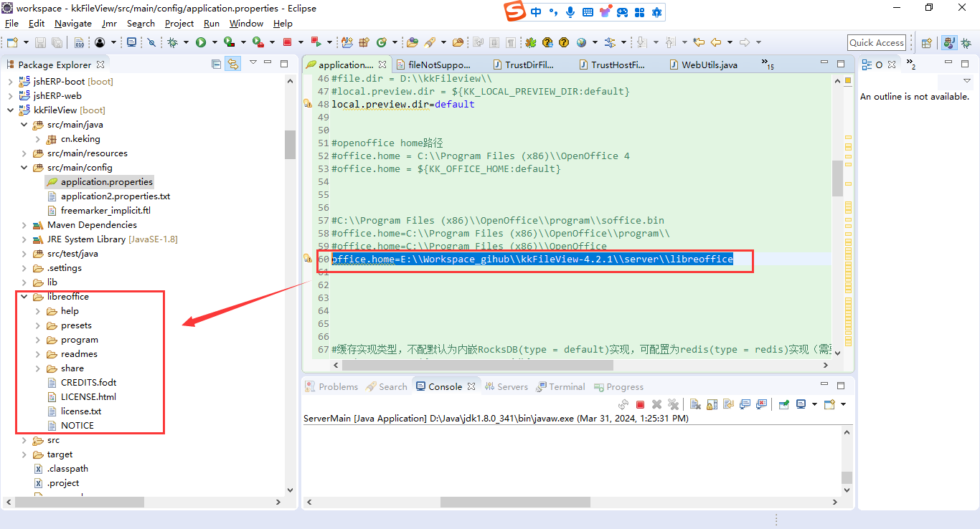
Task: Click the Sogou input keyboard icon
Action: (588, 12)
